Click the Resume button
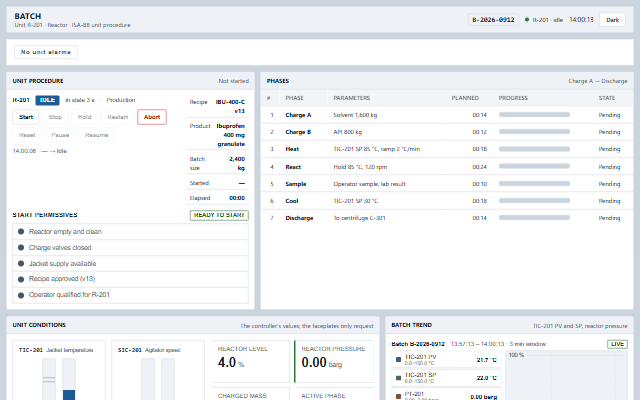This screenshot has width=640, height=400. pos(96,135)
